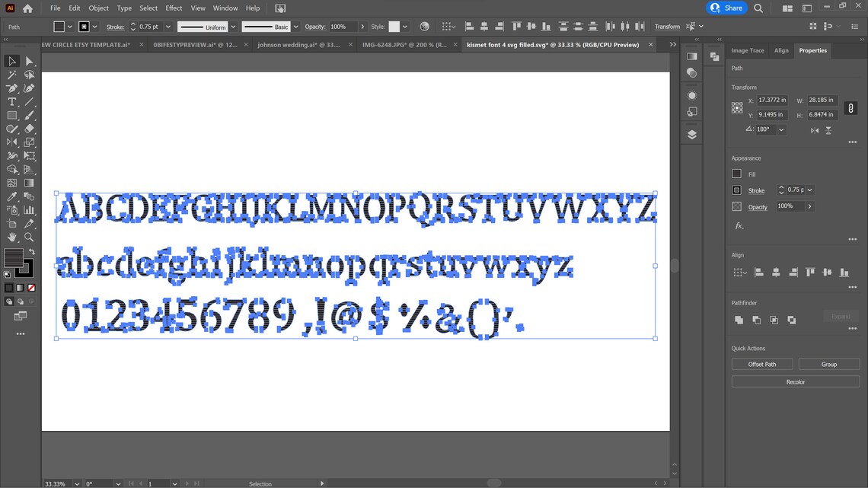The height and width of the screenshot is (488, 868).
Task: Choose the Rectangle tool
Action: 11,115
